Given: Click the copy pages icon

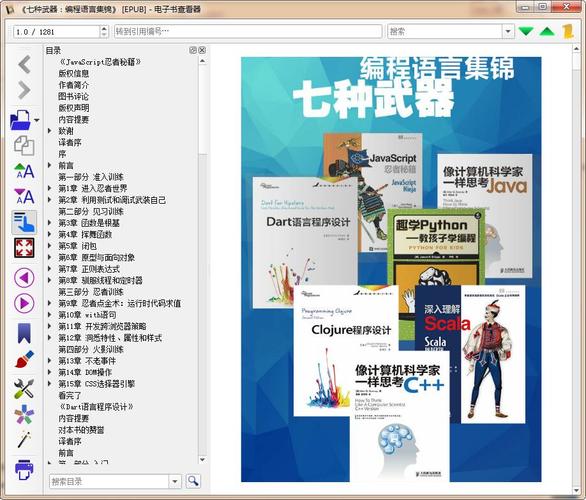Looking at the screenshot, I should point(24,146).
